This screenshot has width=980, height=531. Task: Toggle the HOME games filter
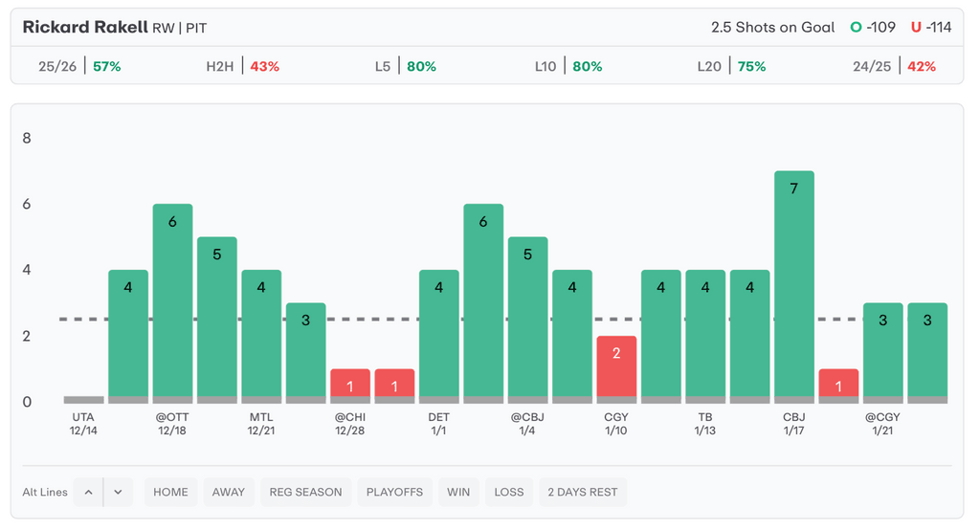click(x=170, y=492)
